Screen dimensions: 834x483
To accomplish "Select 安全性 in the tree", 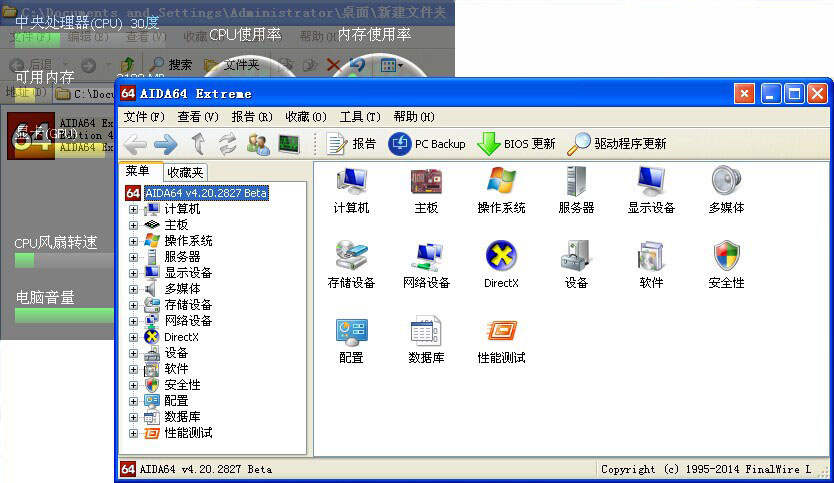I will [x=182, y=385].
